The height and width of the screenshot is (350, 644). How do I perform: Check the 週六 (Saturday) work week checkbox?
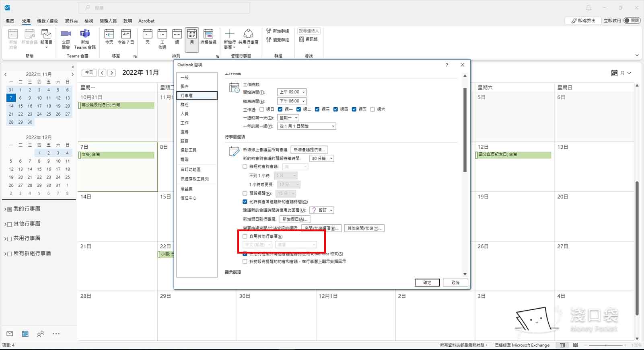tap(372, 109)
